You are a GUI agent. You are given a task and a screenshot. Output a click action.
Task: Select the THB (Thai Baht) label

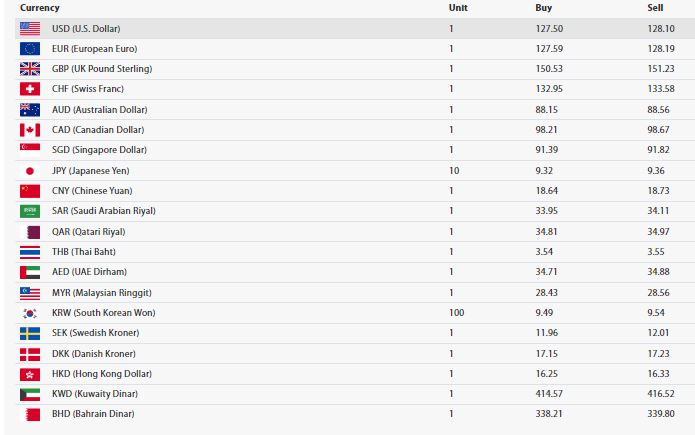[x=84, y=251]
